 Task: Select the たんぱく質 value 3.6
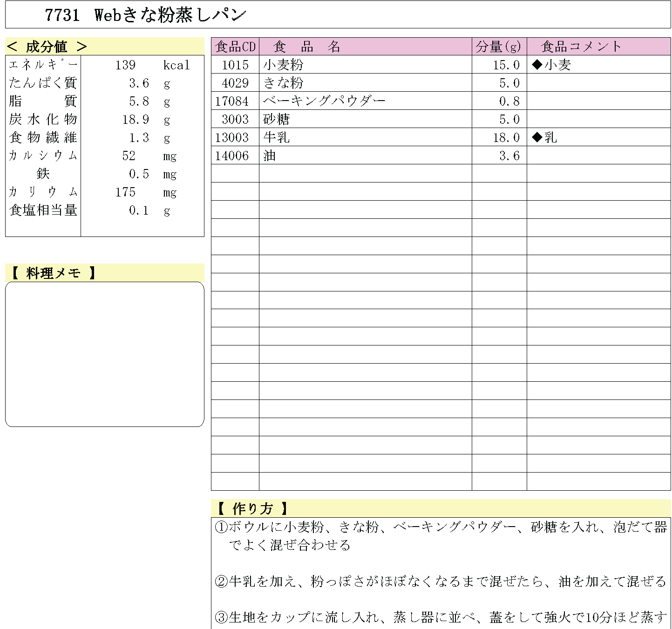point(139,83)
